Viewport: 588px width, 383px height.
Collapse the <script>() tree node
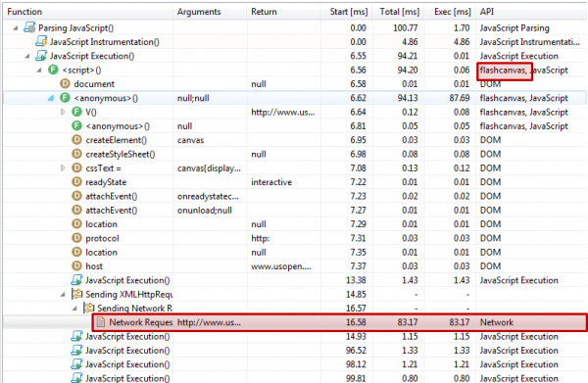coord(39,71)
